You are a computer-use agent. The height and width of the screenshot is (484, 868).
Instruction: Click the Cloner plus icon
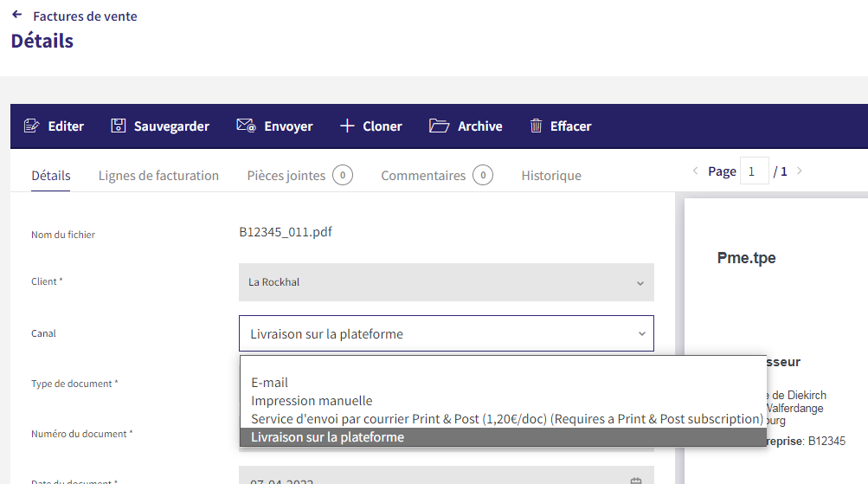point(347,126)
